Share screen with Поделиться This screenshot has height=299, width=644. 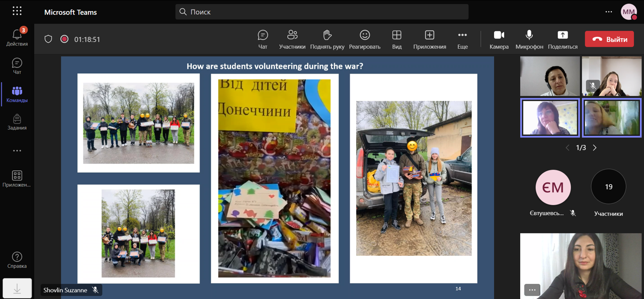562,39
